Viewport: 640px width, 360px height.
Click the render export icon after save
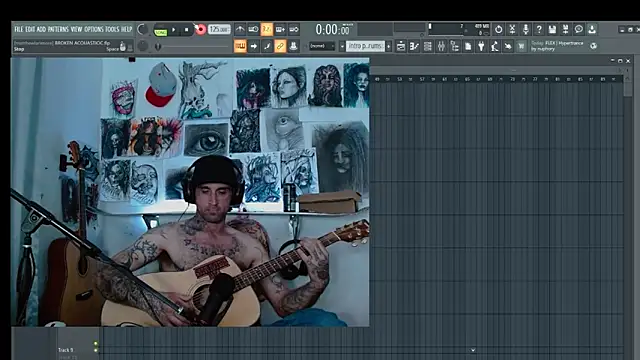[x=565, y=29]
